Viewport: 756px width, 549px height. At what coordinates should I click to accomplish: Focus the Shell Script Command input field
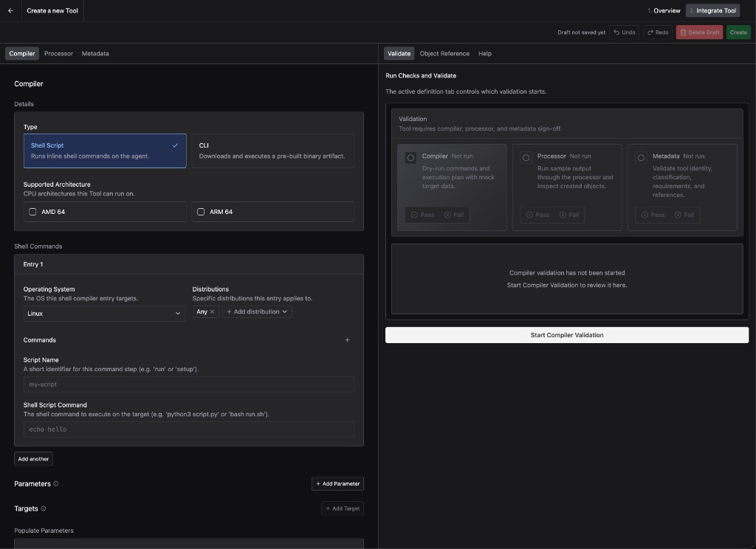click(x=189, y=429)
